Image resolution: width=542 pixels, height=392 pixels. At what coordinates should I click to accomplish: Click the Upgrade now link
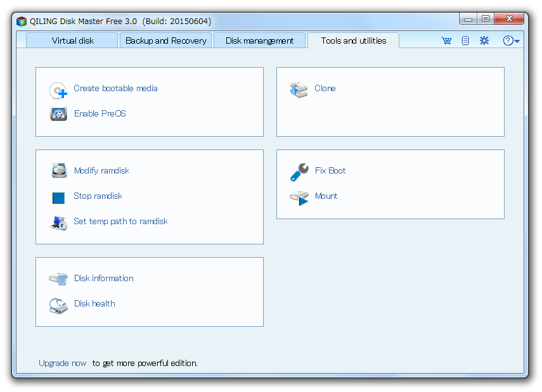pos(63,364)
